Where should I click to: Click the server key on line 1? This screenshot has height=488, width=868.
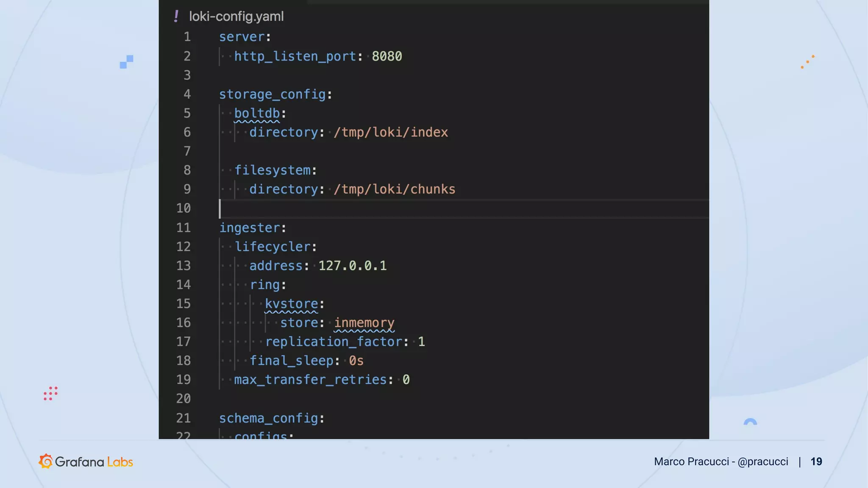pos(242,37)
